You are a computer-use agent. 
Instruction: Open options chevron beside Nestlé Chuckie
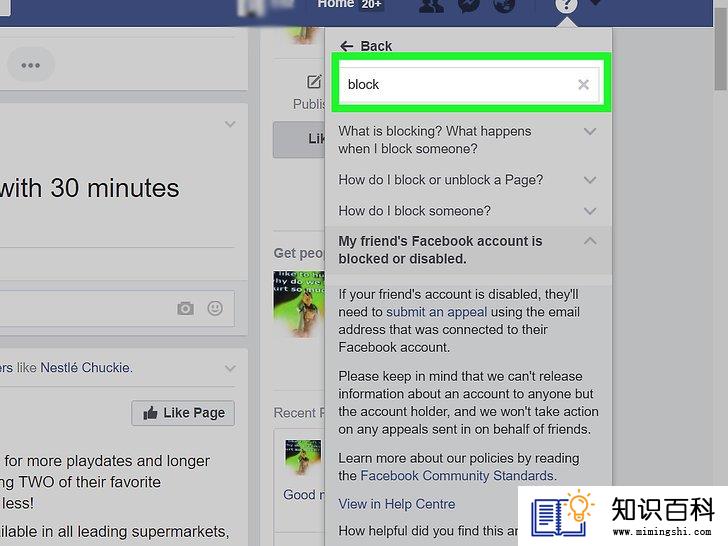point(230,369)
